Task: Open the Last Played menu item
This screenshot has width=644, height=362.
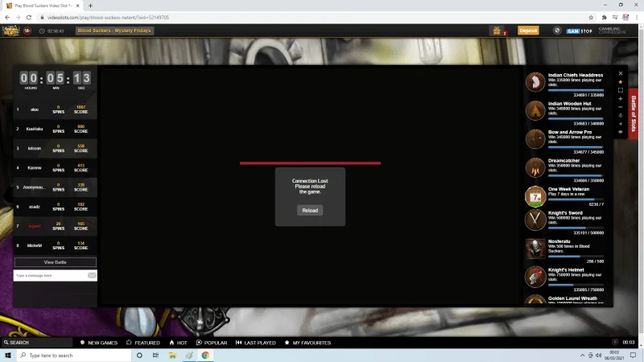Action: [255, 343]
